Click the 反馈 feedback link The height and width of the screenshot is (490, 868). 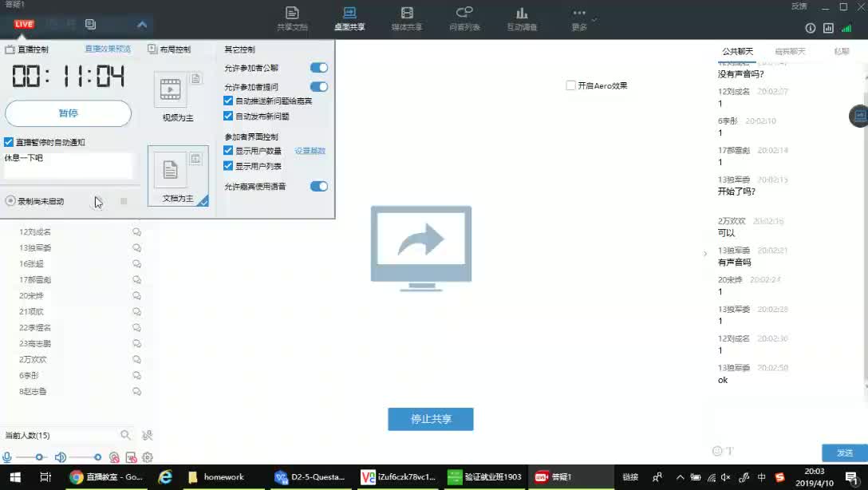(x=799, y=6)
